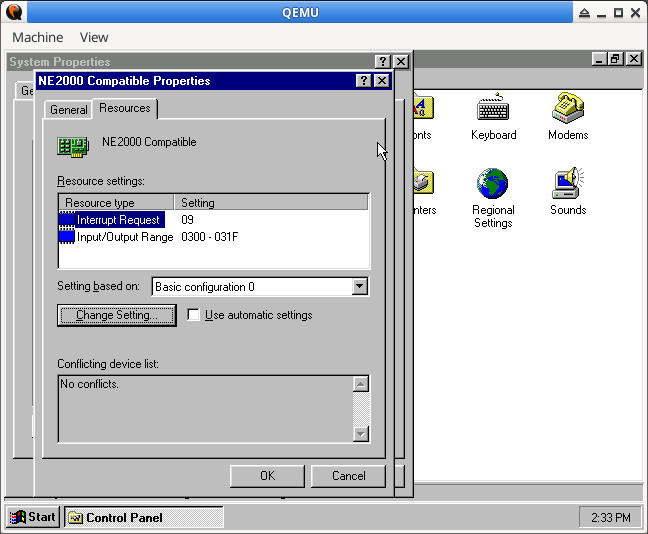Screen dimensions: 648x534
Task: Open the Machine menu
Action: [38, 38]
